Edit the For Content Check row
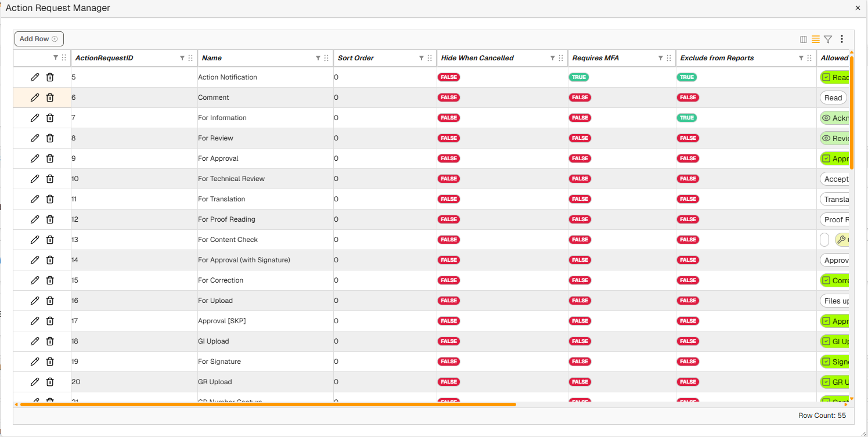The height and width of the screenshot is (437, 868). point(35,240)
